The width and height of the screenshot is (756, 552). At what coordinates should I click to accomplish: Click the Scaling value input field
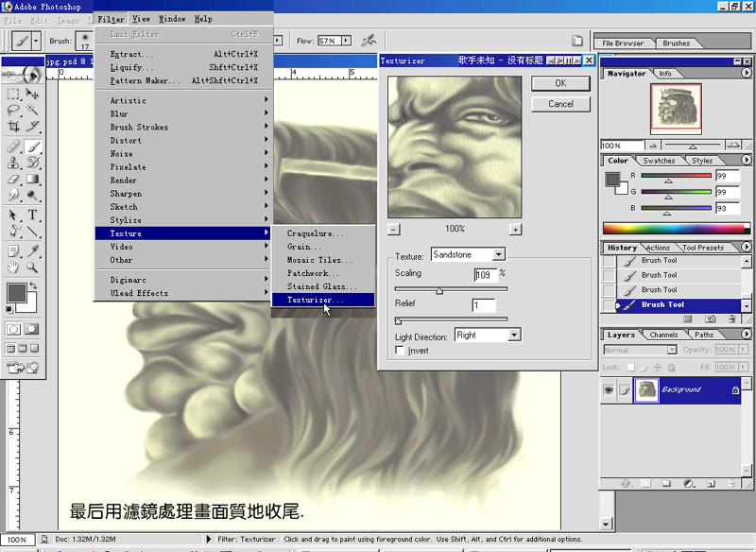pos(486,275)
